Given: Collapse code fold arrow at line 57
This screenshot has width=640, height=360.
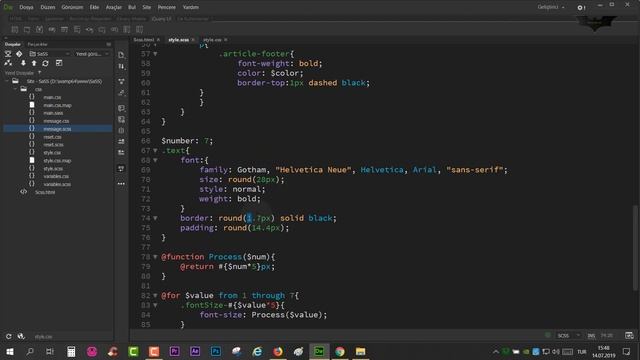Looking at the screenshot, I should point(155,54).
